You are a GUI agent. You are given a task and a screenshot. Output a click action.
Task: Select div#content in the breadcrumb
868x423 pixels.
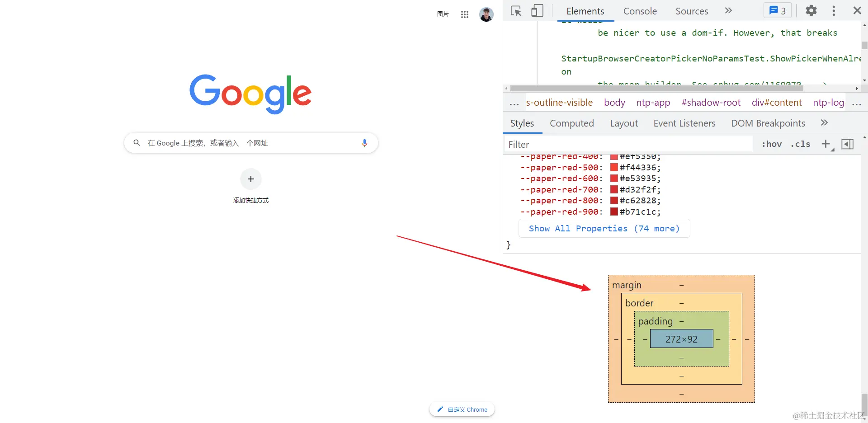click(777, 103)
